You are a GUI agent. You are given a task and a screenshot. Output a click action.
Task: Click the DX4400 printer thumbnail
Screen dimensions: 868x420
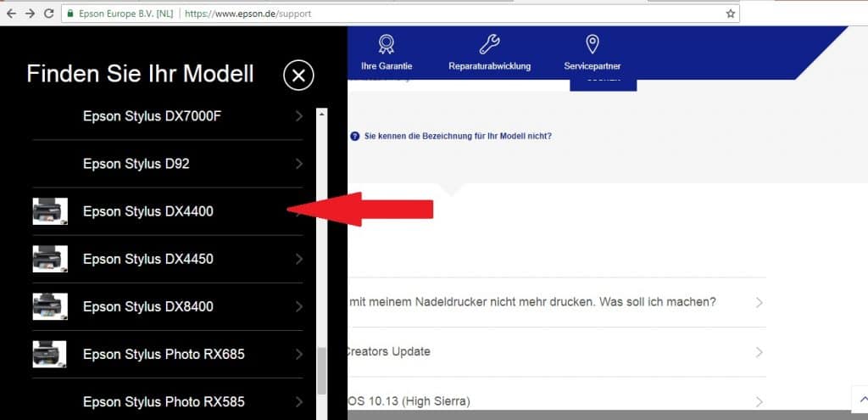coord(50,211)
